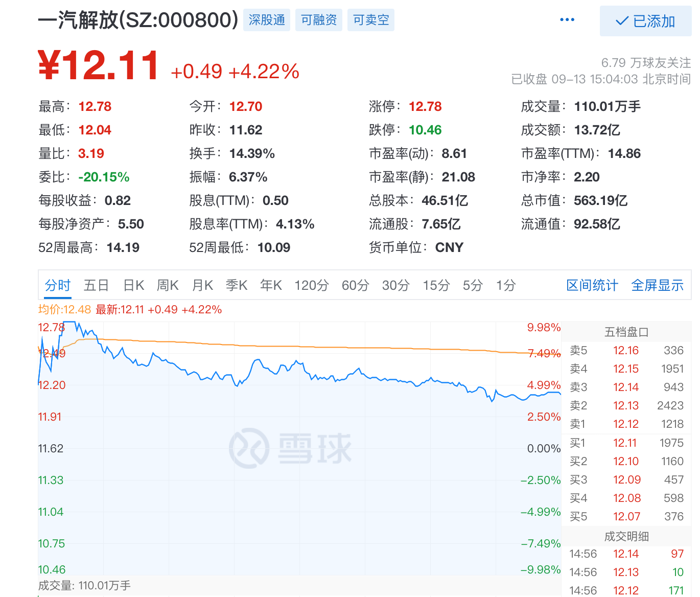Click the 五档盘口 panel header
Image resolution: width=700 pixels, height=597 pixels.
pyautogui.click(x=626, y=331)
